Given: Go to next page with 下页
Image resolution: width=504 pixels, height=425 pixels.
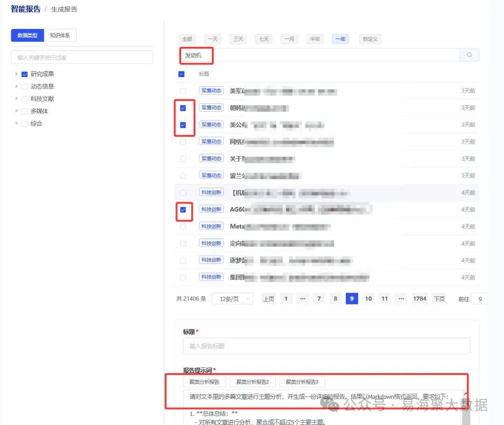Looking at the screenshot, I should [x=440, y=299].
